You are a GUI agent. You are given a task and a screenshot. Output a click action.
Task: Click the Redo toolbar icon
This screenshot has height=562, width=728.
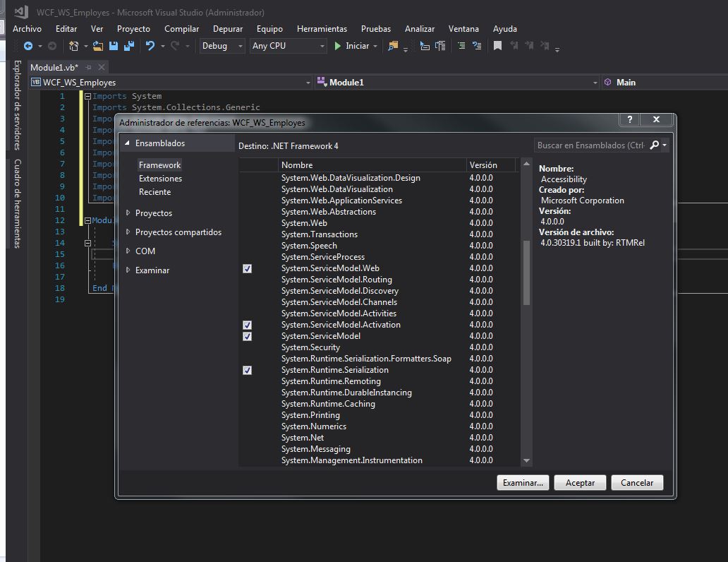(x=175, y=46)
